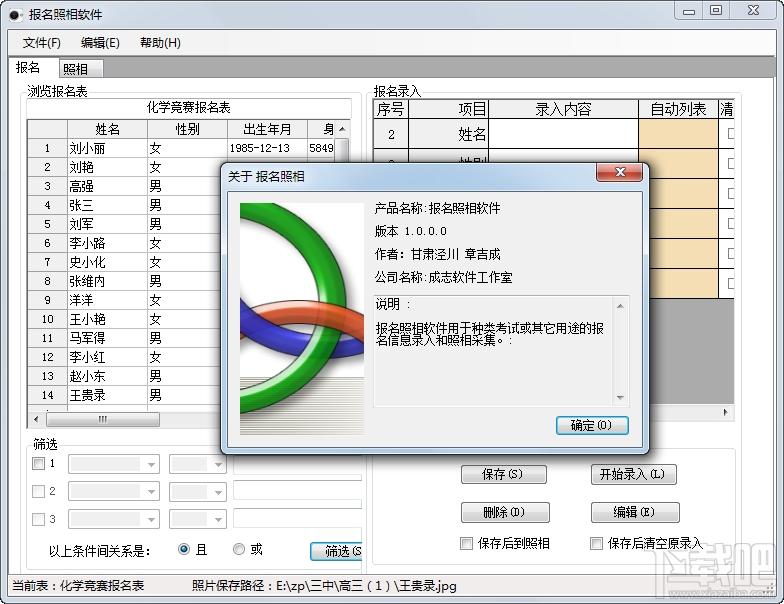Click the 开始录入(L) button
Image resolution: width=784 pixels, height=604 pixels.
click(634, 474)
